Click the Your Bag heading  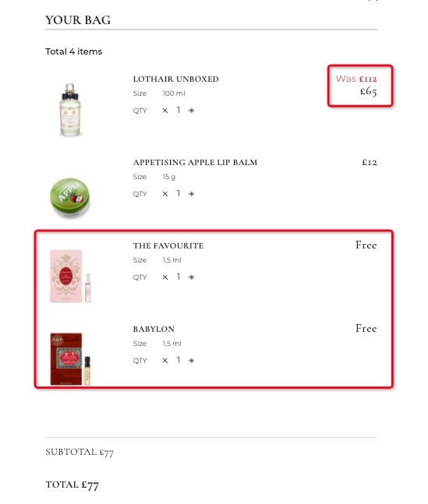[x=78, y=20]
